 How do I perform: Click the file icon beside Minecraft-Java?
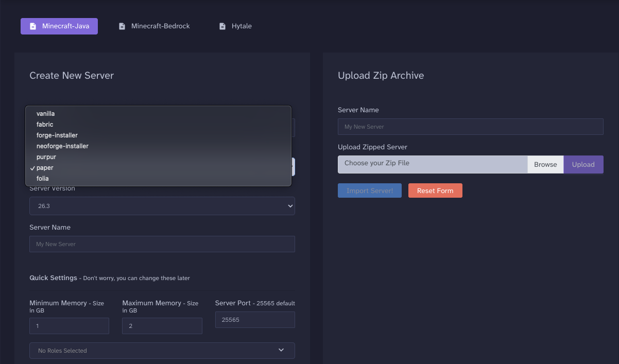coord(33,26)
